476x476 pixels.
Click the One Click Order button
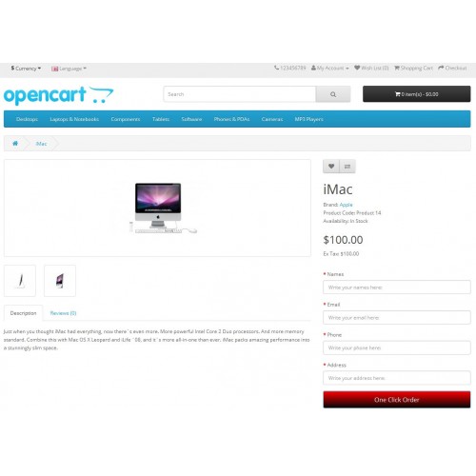pos(397,400)
